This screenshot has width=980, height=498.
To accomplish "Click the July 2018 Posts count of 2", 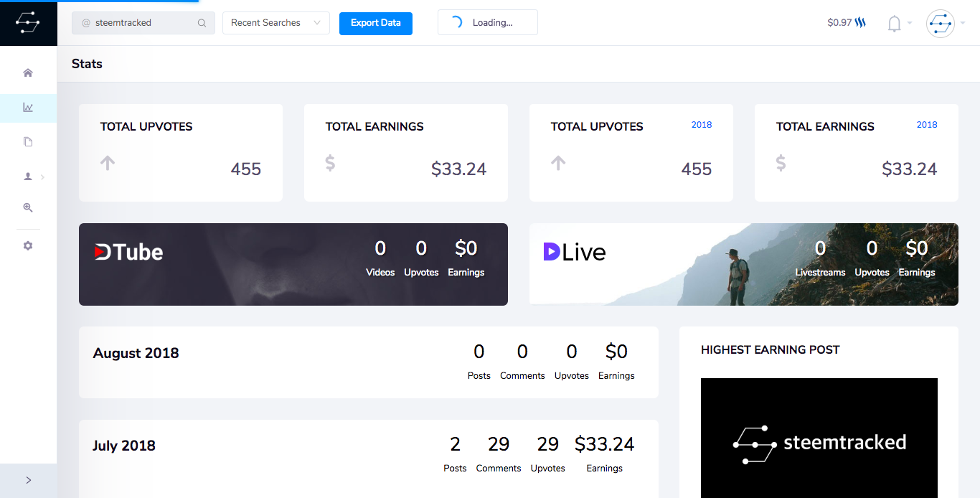I will coord(455,445).
